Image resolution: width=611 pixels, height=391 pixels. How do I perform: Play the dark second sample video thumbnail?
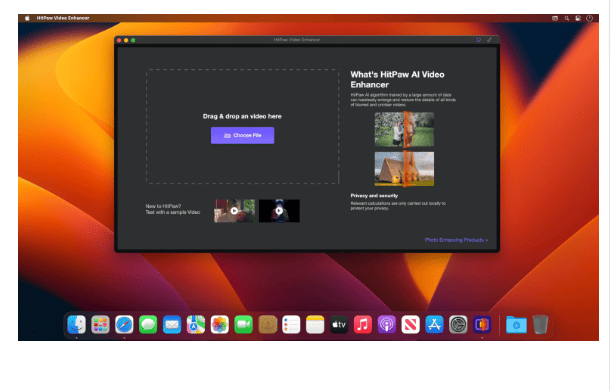pos(279,211)
